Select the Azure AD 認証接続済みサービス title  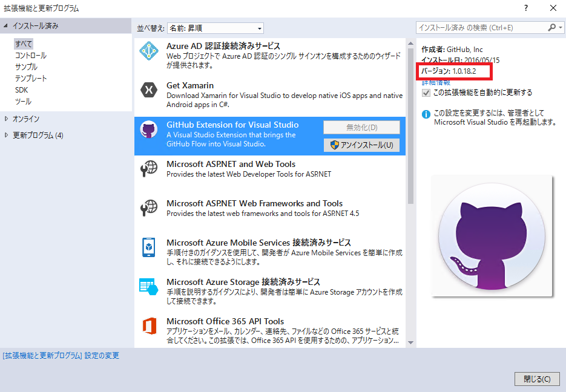coord(223,46)
